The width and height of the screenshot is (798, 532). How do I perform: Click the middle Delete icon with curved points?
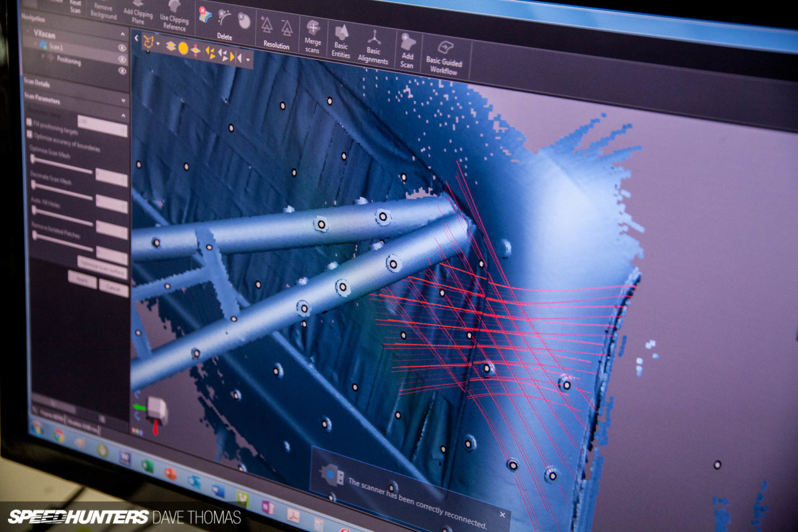tap(225, 18)
